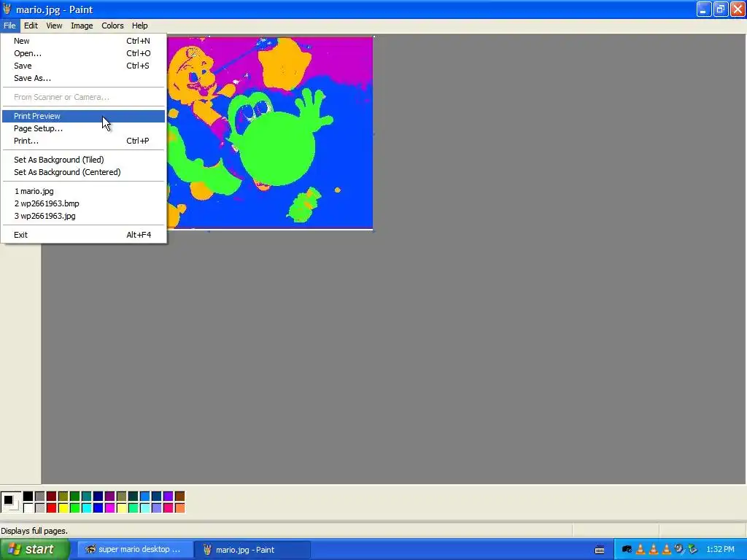Click the 'Displays full pages.' status bar text
Image resolution: width=747 pixels, height=560 pixels.
[x=34, y=531]
